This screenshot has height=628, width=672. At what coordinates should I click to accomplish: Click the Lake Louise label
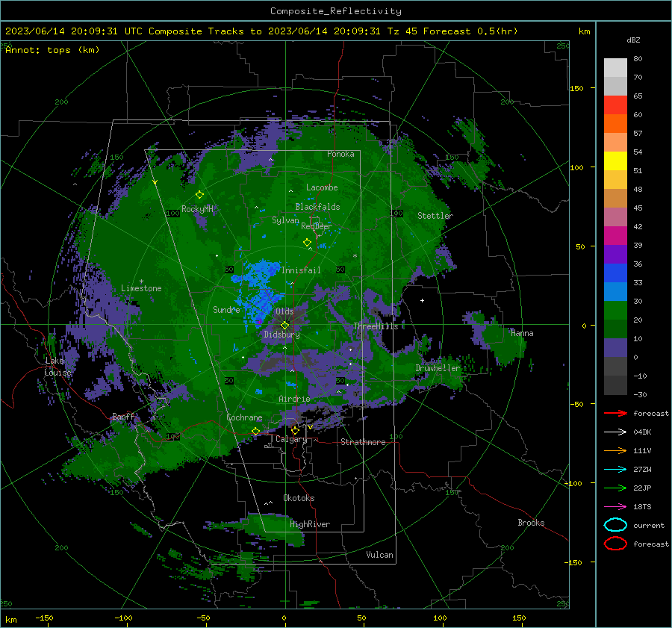point(57,367)
